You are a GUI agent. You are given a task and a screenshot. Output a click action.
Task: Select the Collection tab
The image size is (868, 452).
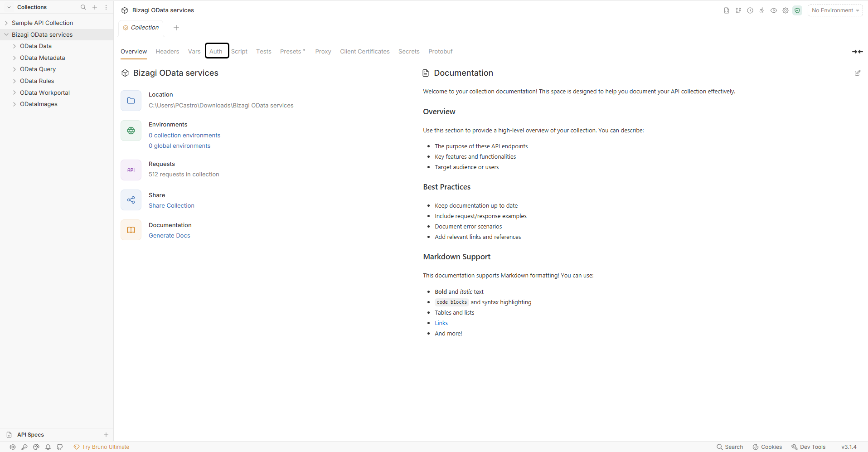click(141, 28)
